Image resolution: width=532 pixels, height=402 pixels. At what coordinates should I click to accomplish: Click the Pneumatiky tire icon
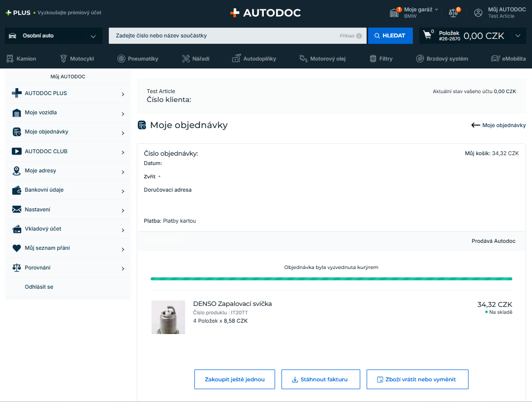coord(121,59)
